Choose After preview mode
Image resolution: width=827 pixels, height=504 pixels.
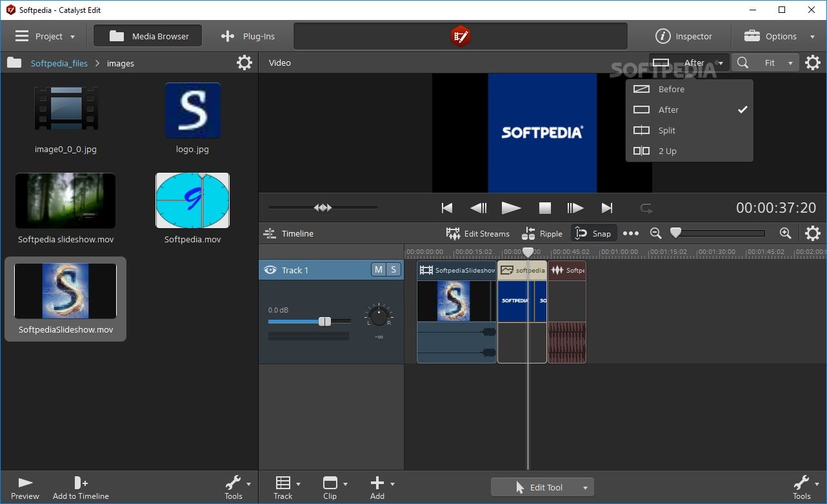pyautogui.click(x=689, y=110)
